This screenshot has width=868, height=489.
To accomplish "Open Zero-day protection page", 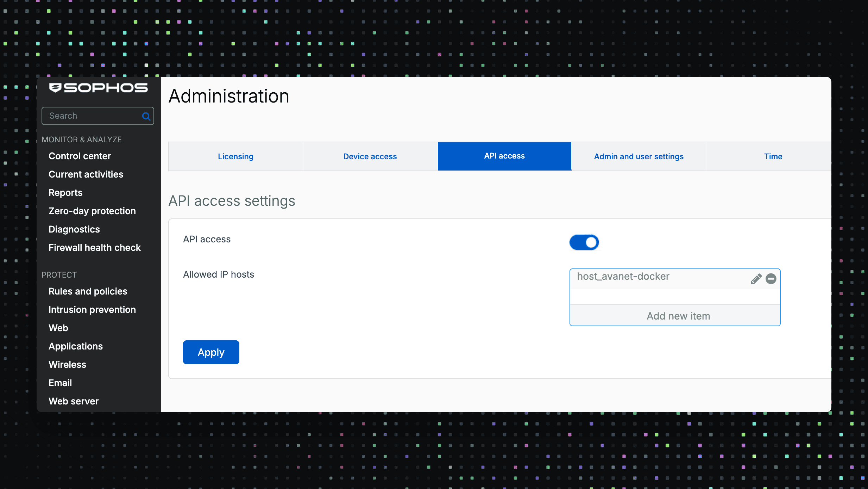I will coord(92,211).
